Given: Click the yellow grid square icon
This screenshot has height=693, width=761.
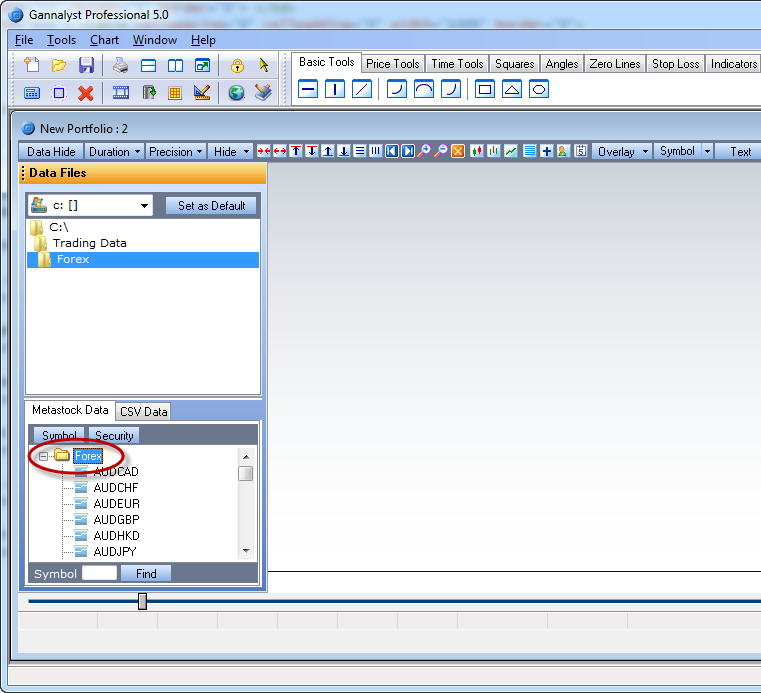Looking at the screenshot, I should pos(175,93).
